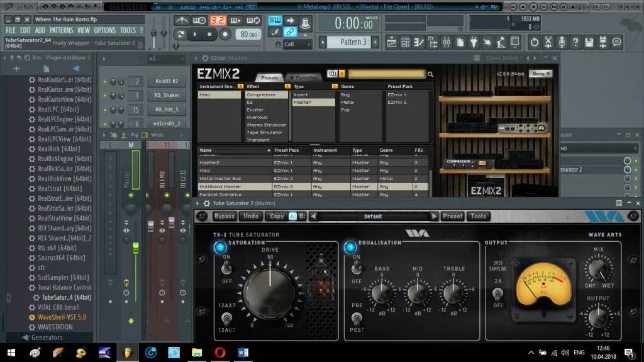Switch to EZmix Favorites tab

coord(303,77)
